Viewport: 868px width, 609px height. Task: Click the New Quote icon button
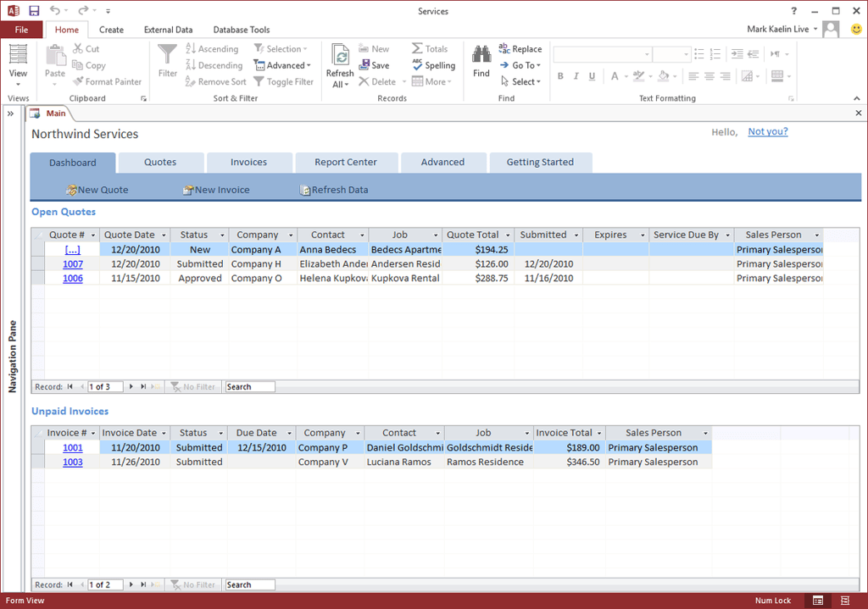point(97,190)
